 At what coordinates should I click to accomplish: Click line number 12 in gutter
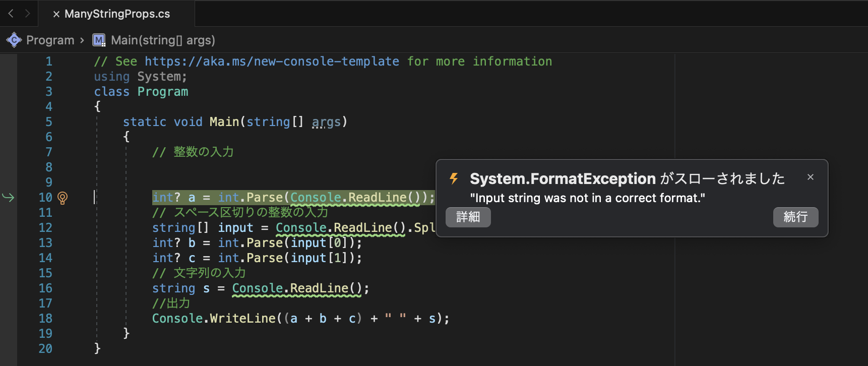coord(45,228)
